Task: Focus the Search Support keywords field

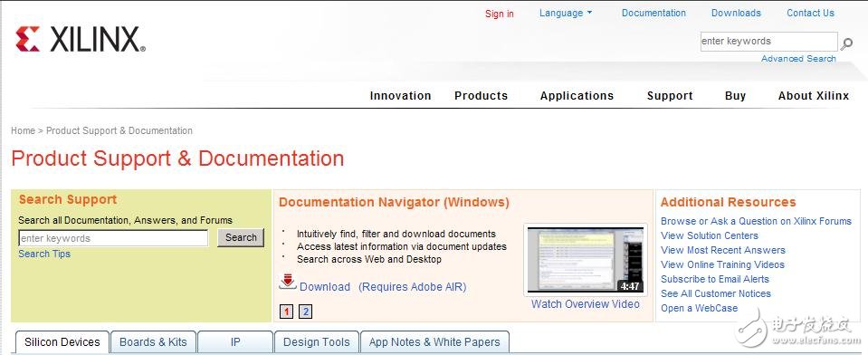Action: 113,238
